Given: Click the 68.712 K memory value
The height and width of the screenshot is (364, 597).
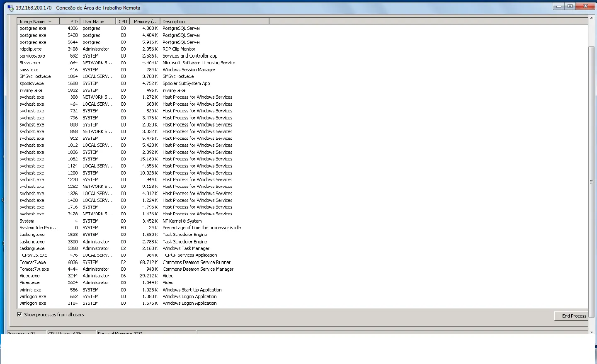Looking at the screenshot, I should [149, 262].
